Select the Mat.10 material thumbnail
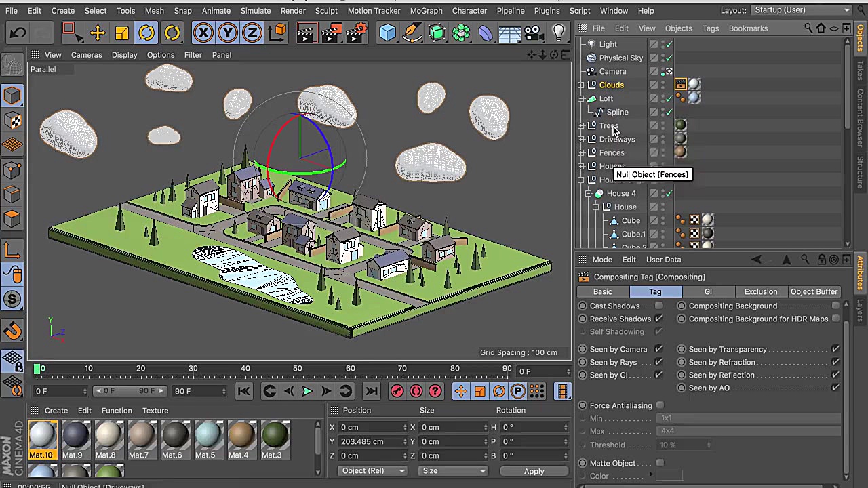 coord(42,436)
